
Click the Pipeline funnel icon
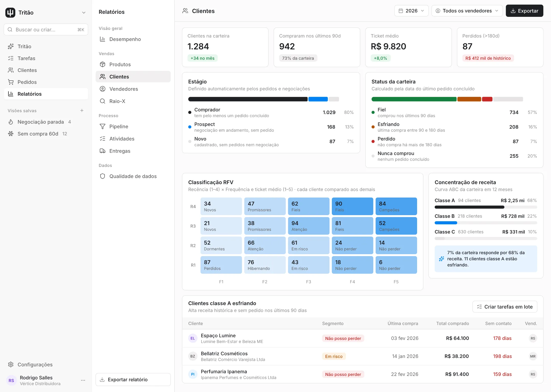click(x=103, y=126)
